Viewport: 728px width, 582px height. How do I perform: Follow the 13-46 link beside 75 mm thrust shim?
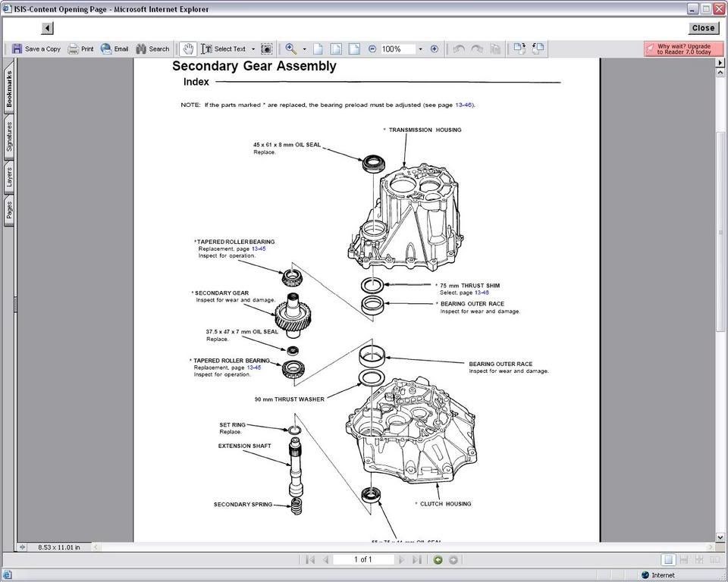point(481,293)
